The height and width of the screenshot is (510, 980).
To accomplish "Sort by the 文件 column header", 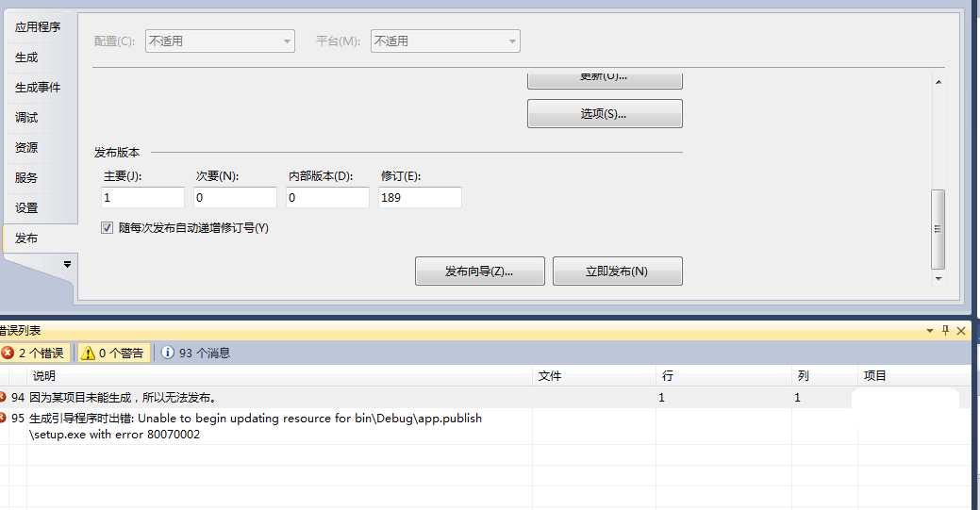I will point(594,376).
